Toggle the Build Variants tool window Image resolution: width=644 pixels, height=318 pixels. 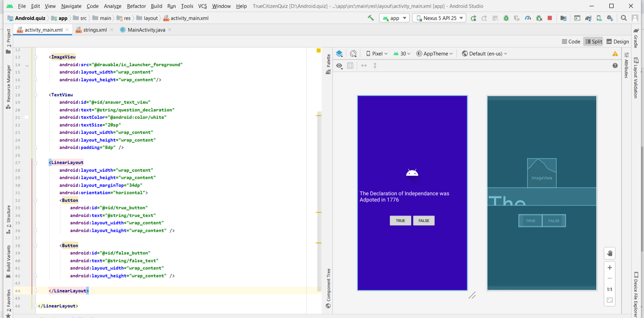pos(8,262)
